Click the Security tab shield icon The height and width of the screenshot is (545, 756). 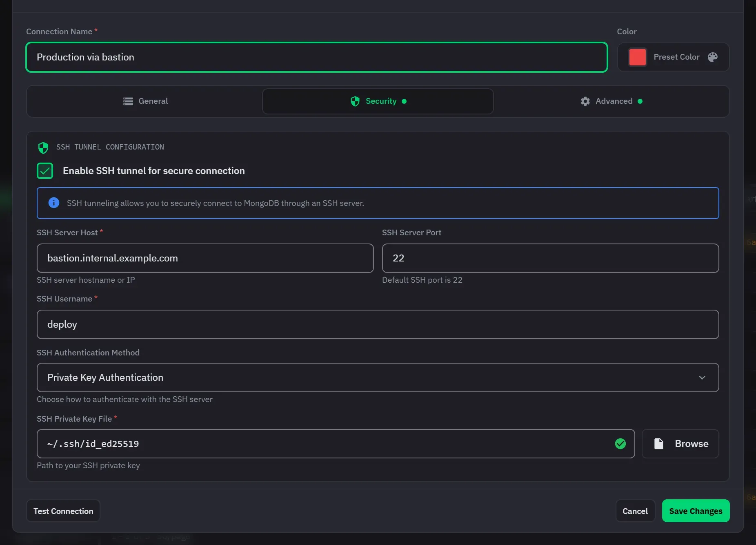click(355, 101)
